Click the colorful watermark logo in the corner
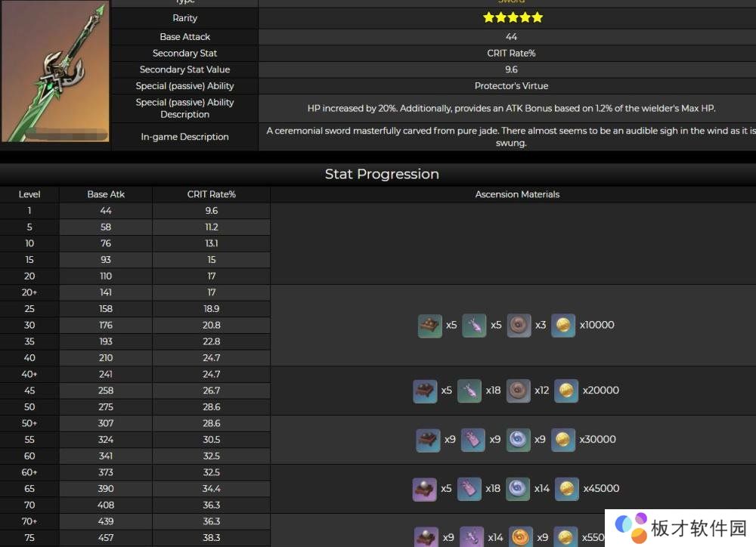This screenshot has width=756, height=547. [631, 527]
